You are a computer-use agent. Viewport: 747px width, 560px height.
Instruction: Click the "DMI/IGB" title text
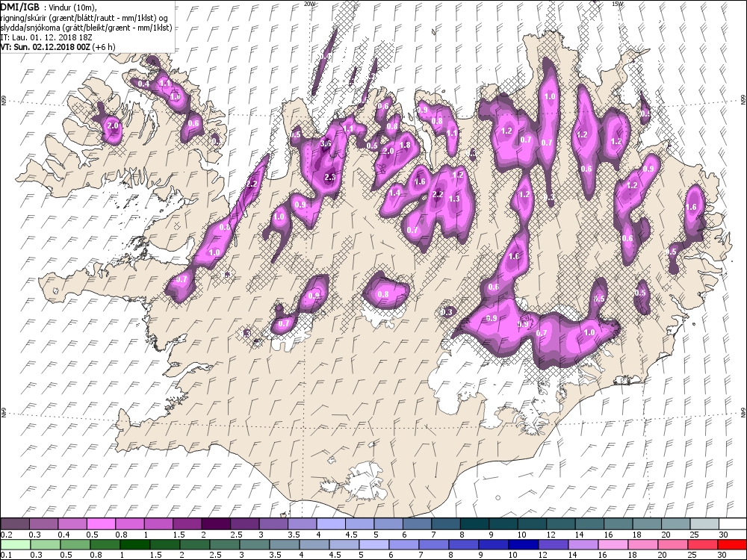(x=20, y=7)
